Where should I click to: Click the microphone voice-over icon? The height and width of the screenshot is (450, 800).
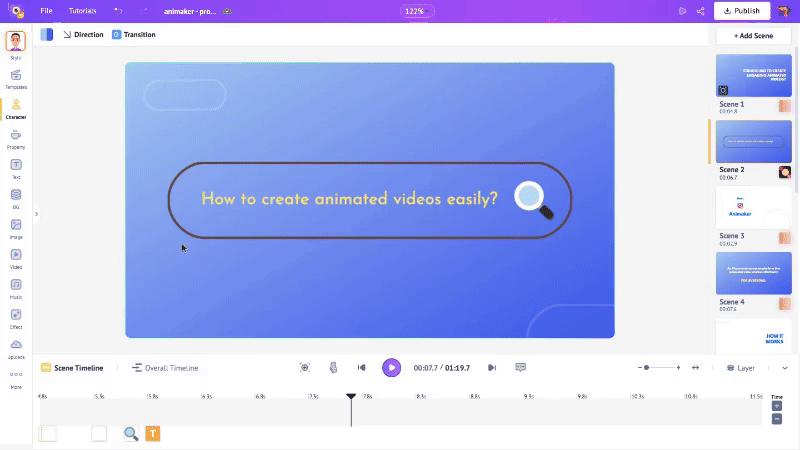click(x=333, y=368)
